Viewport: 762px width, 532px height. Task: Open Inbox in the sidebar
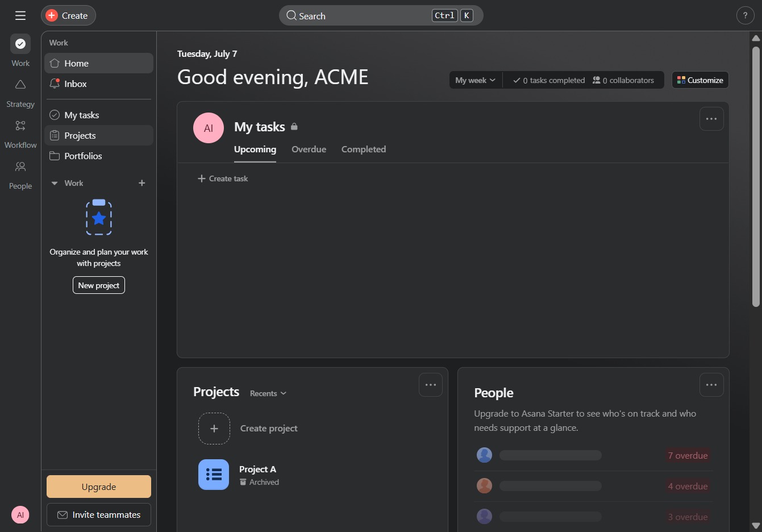click(99, 84)
